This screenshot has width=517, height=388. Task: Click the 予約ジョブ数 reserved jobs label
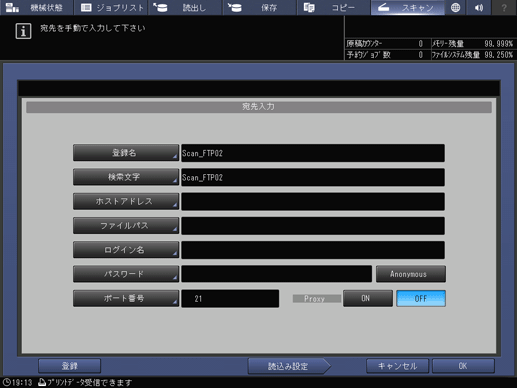point(369,55)
